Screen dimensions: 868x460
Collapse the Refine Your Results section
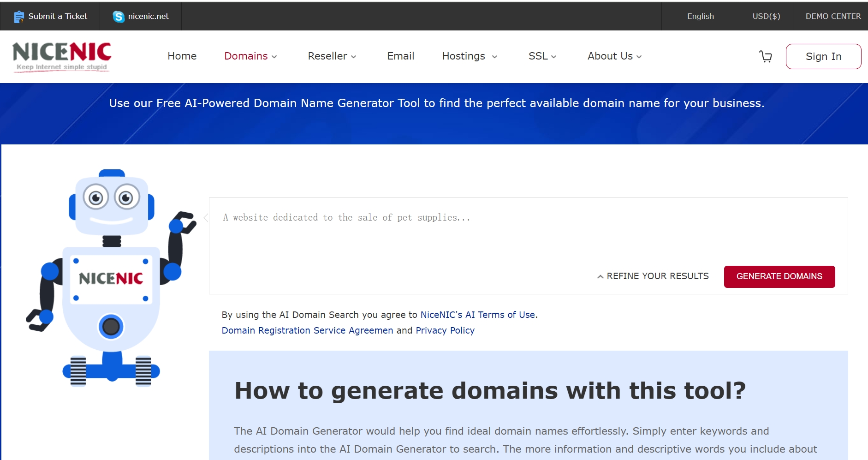point(654,276)
